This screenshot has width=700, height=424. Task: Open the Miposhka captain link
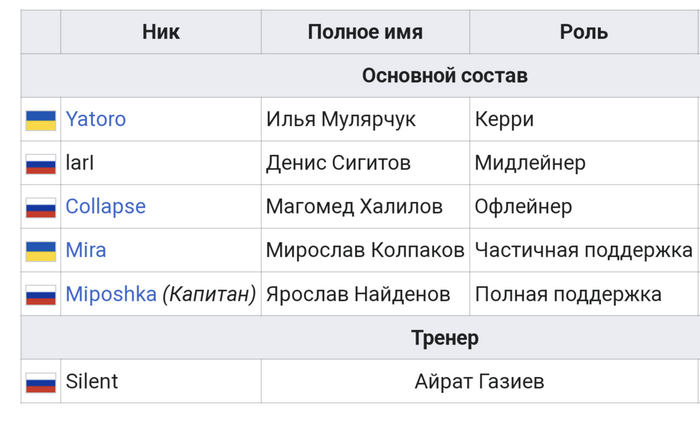pyautogui.click(x=111, y=294)
